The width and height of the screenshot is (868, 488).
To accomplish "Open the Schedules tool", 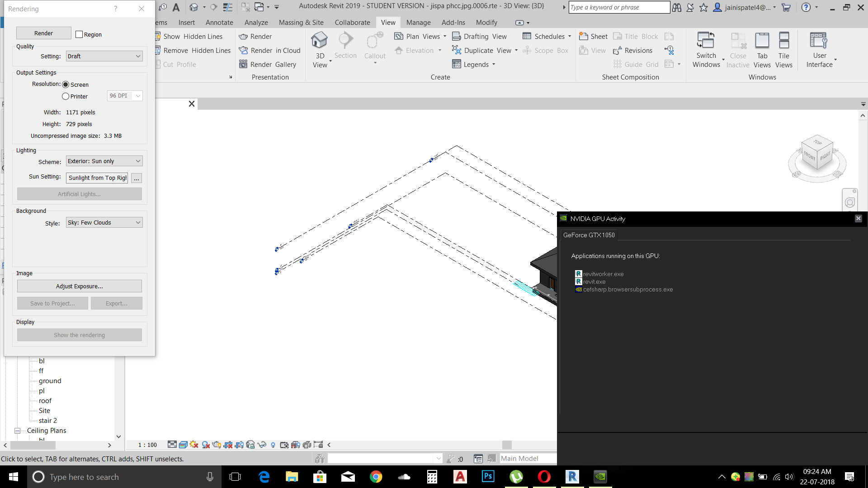I will (547, 36).
